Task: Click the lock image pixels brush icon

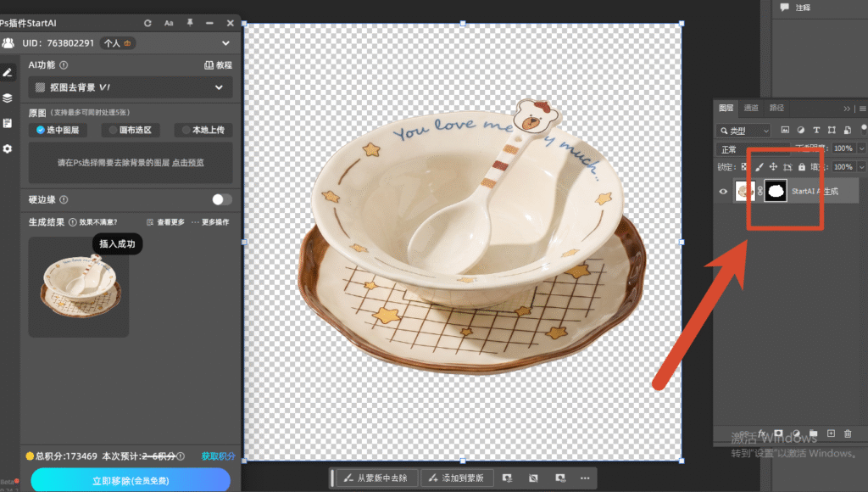Action: [x=759, y=167]
